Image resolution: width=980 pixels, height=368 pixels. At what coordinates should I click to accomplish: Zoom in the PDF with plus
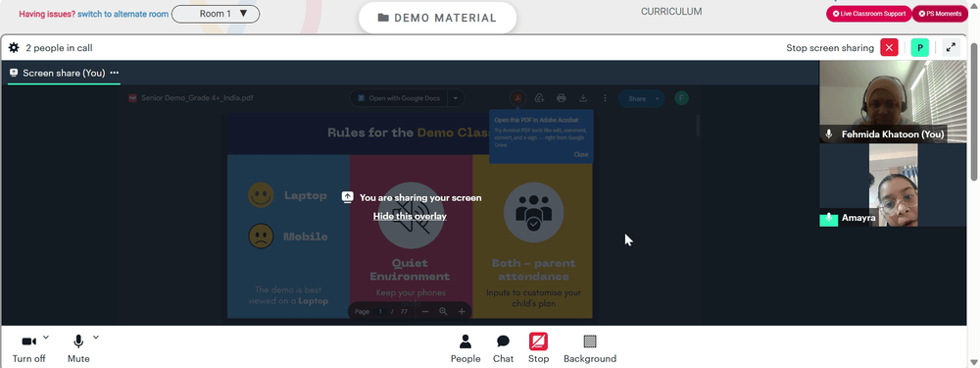click(462, 312)
